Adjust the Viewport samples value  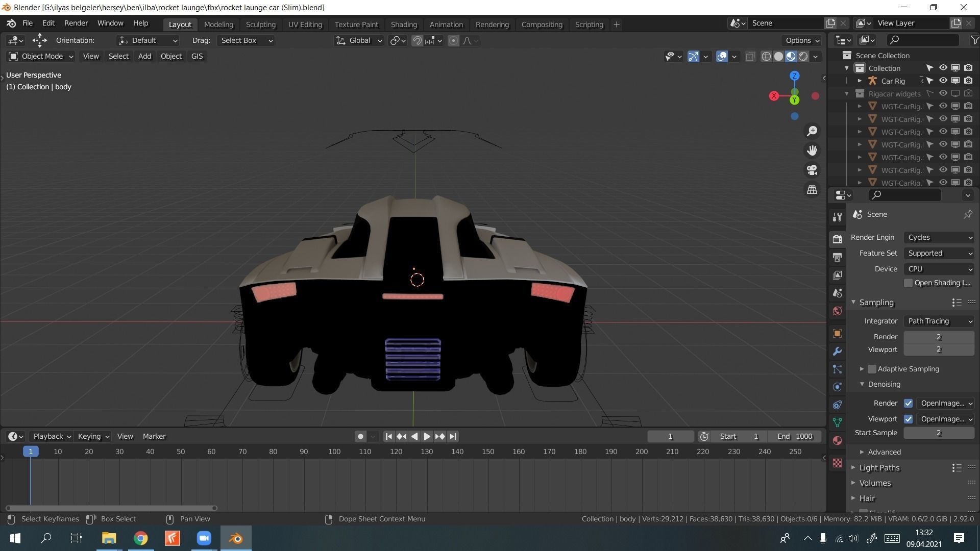938,349
